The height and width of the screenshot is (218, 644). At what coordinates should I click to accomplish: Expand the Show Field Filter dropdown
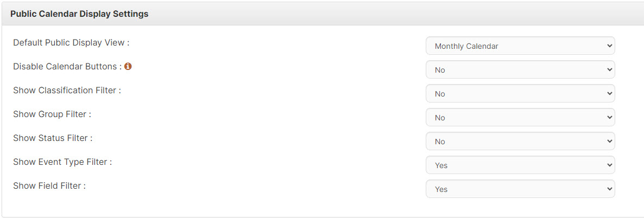520,189
